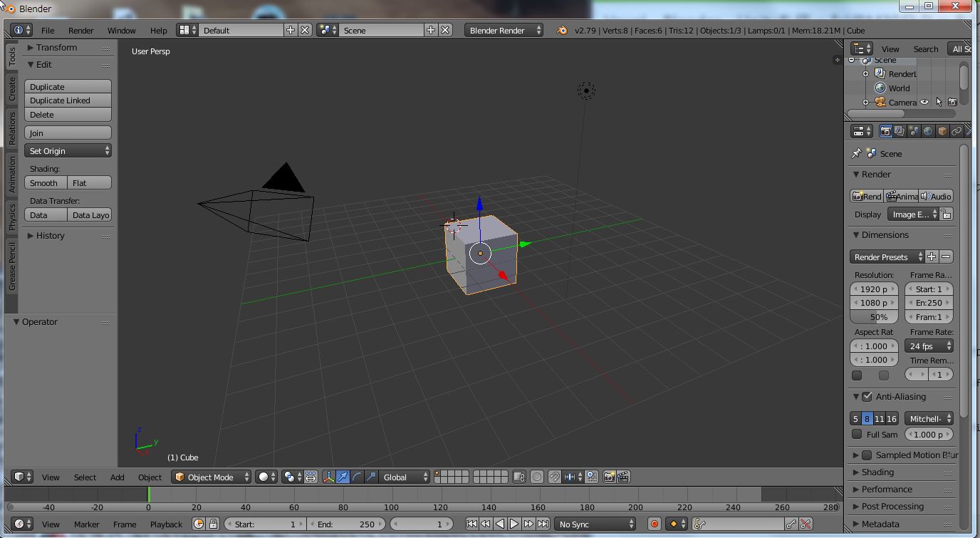Open the Render menu in top bar
The height and width of the screenshot is (538, 980).
[x=81, y=30]
